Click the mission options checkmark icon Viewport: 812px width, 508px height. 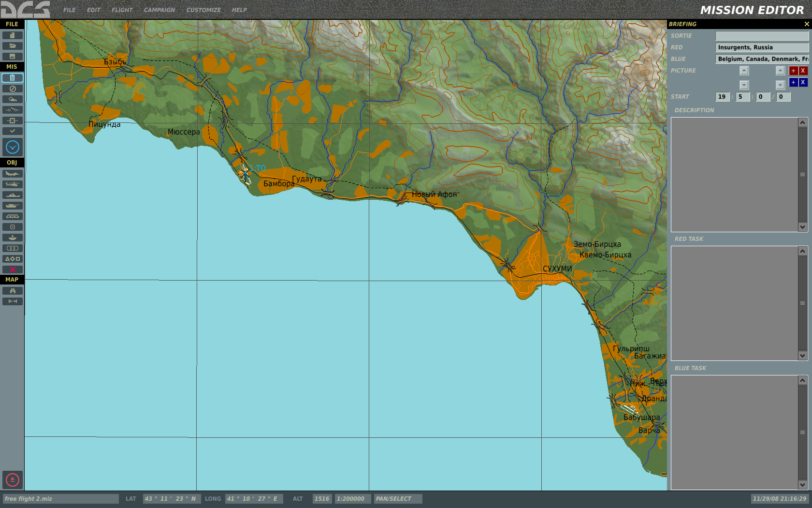[x=13, y=131]
